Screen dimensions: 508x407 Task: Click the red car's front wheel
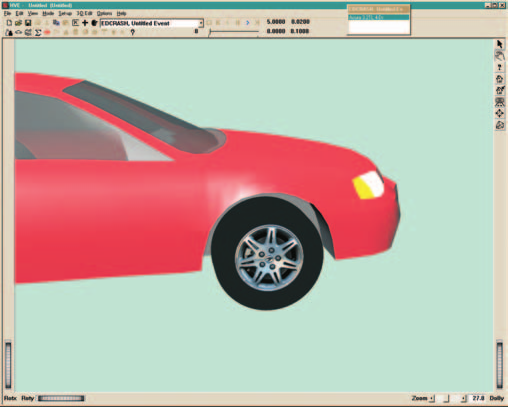267,254
